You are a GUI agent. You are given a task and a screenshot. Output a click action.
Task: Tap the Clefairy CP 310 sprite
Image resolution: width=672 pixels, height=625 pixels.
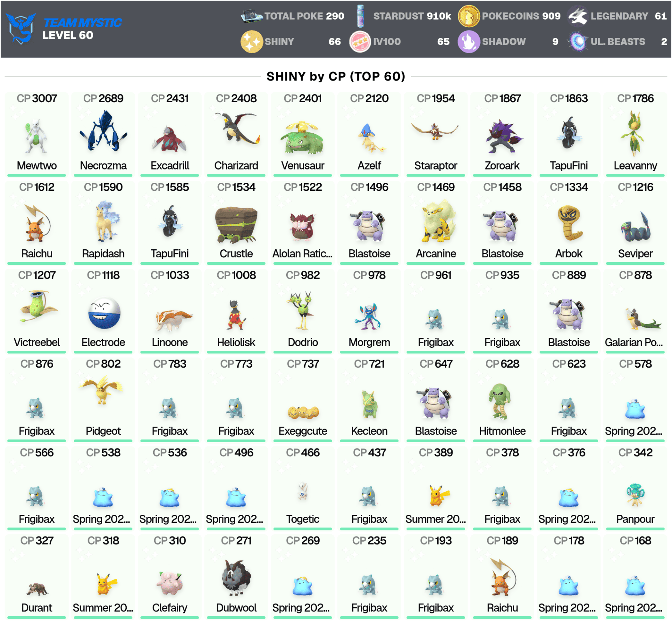(169, 584)
